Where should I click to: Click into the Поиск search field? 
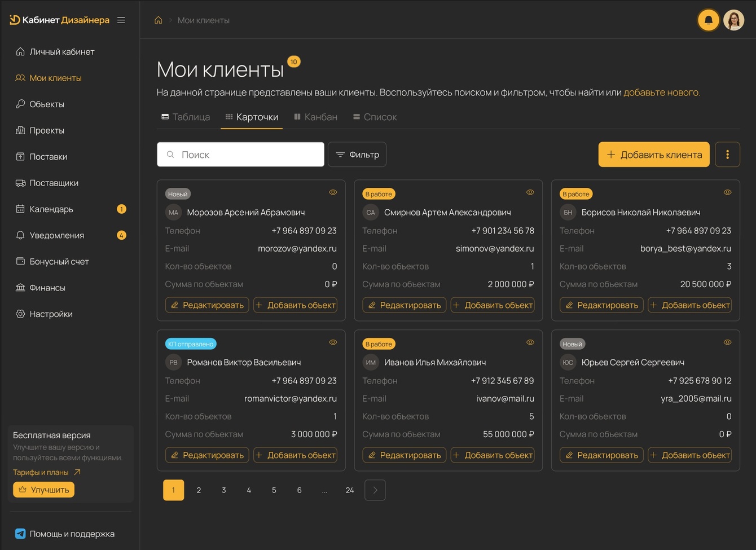click(241, 155)
